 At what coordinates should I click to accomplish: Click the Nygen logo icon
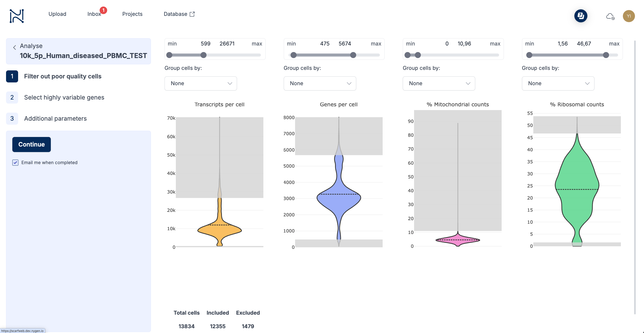(x=17, y=16)
